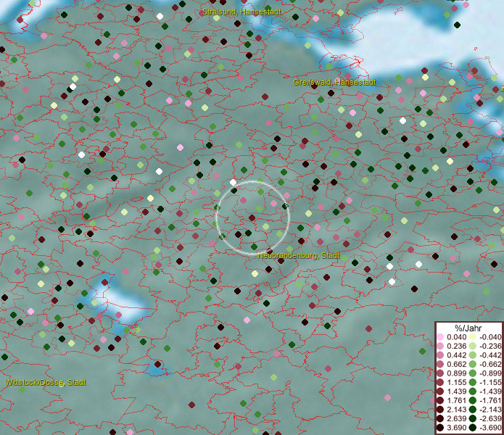Select the -0.899 green legend dot

click(473, 373)
